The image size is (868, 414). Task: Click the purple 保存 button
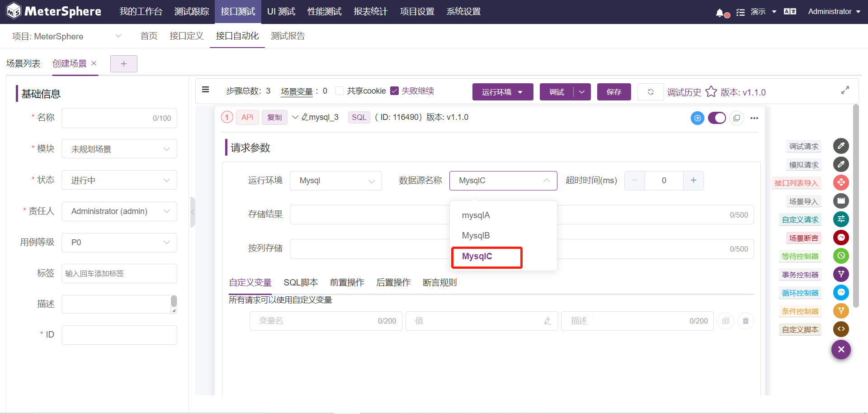(x=614, y=92)
